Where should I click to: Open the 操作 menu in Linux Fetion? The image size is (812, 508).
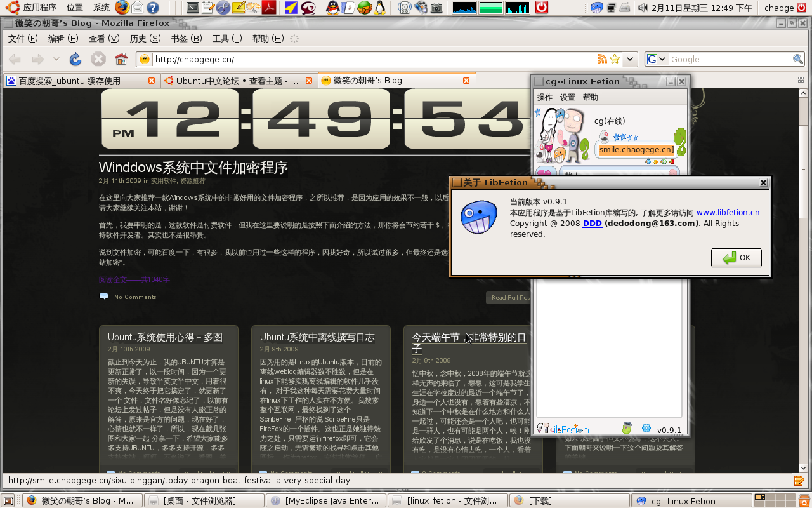(x=545, y=97)
